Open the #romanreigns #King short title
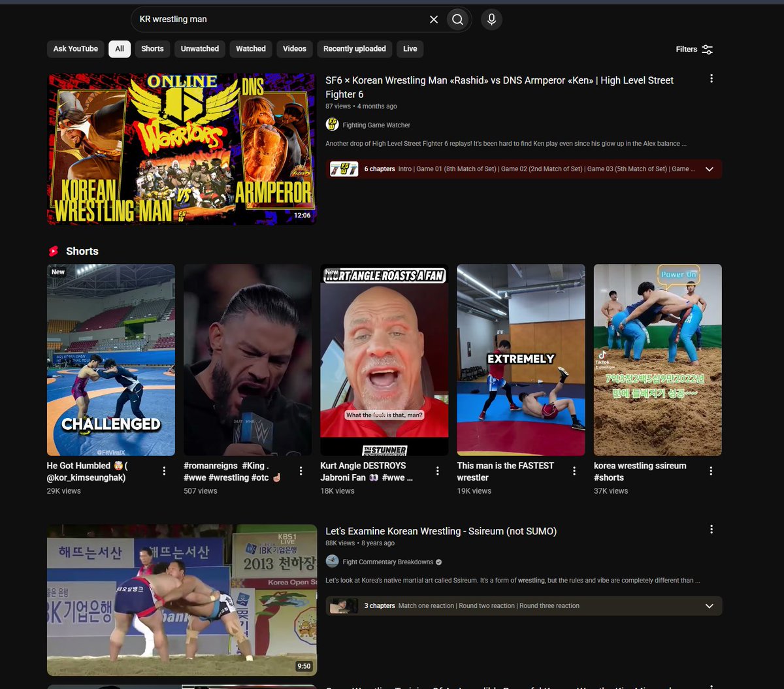 click(233, 472)
